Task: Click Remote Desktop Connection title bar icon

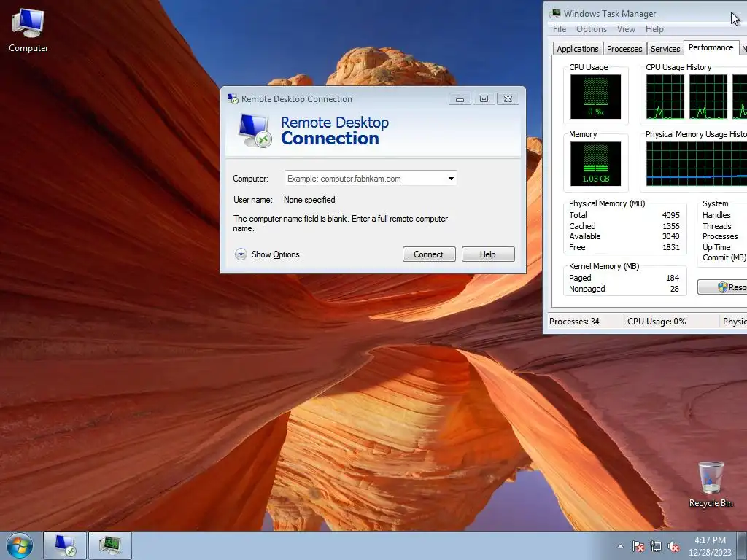Action: [x=233, y=99]
